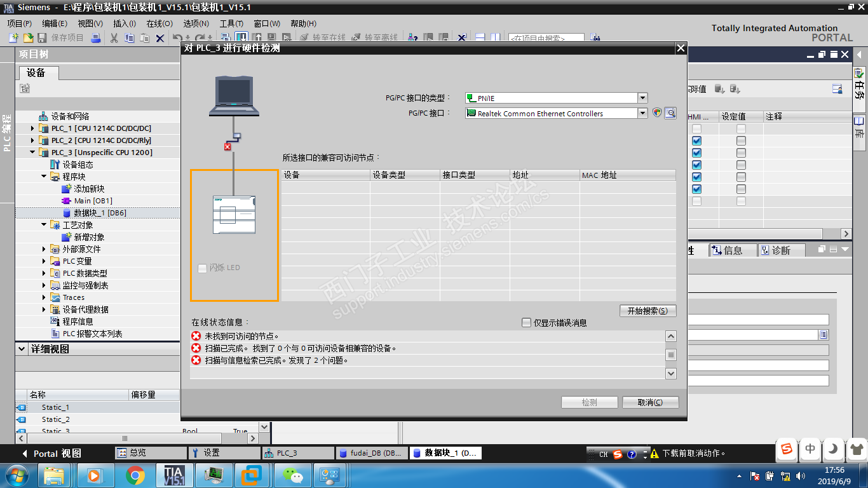Click the search-interface icon beside PG/PC 接口
The height and width of the screenshot is (488, 868).
670,113
